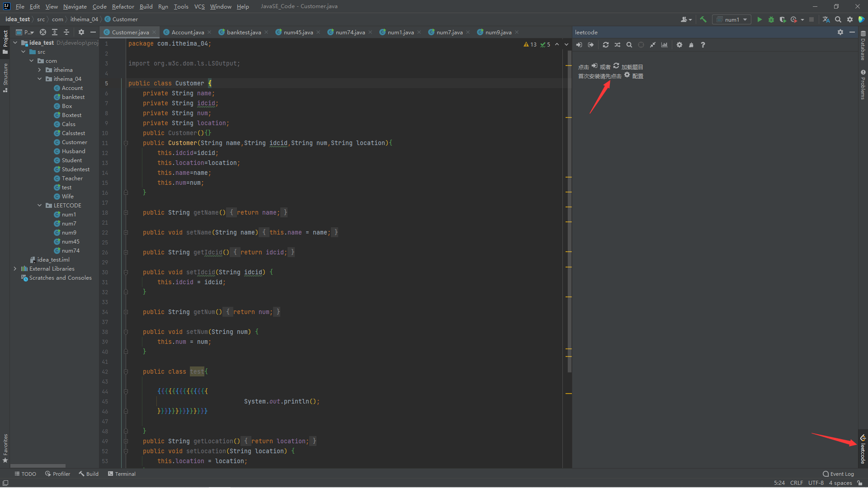The image size is (868, 488).
Task: Start debugging with the bug icon
Action: (771, 19)
